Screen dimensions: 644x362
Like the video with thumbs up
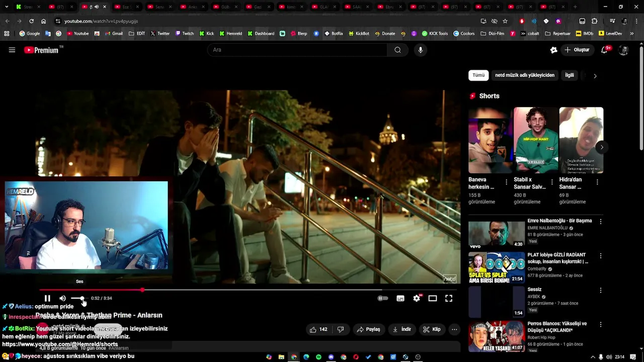coord(318,329)
